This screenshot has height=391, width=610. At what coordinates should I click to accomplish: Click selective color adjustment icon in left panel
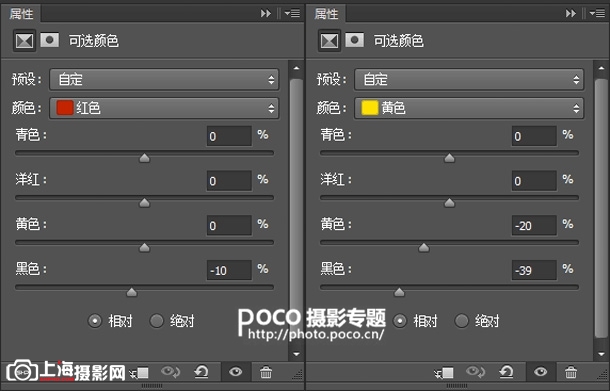coord(25,40)
